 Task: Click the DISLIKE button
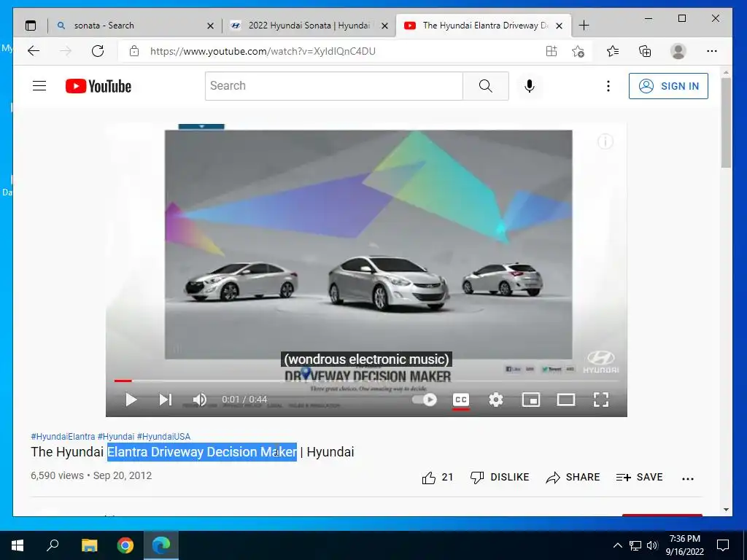click(499, 477)
